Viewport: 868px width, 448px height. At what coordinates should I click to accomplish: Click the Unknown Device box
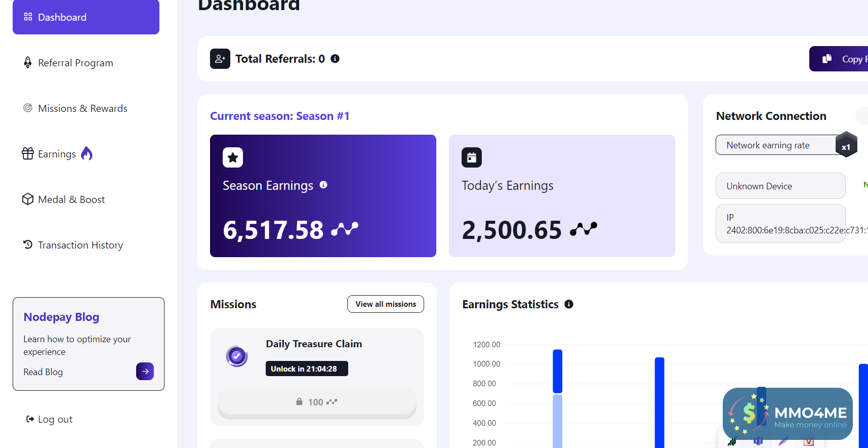[780, 186]
